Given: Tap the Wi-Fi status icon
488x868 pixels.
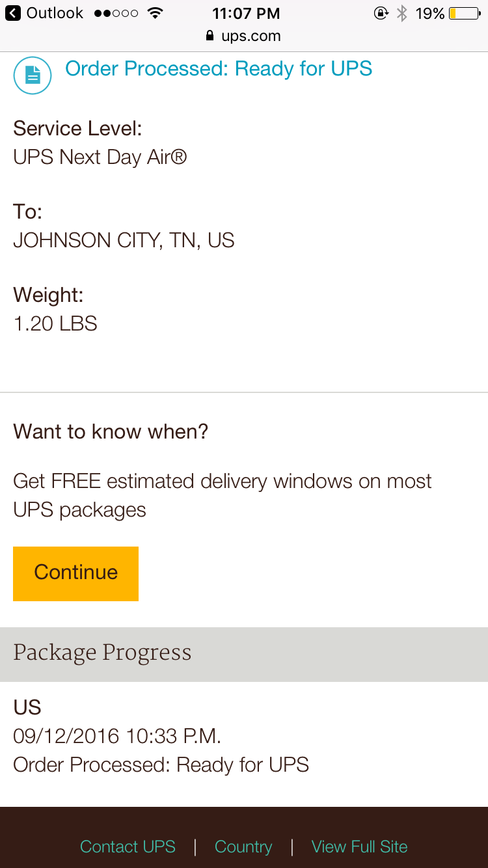Looking at the screenshot, I should [x=154, y=13].
